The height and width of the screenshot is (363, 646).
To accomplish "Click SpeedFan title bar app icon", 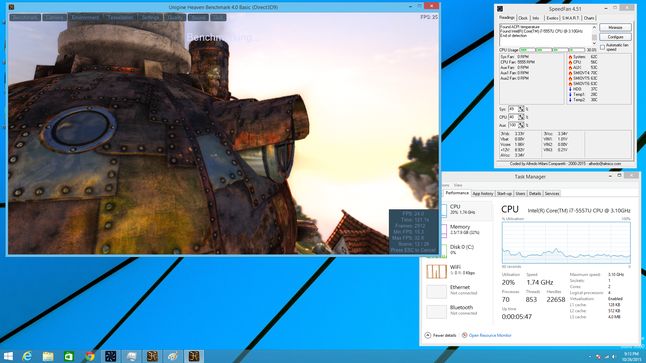I will tap(500, 9).
